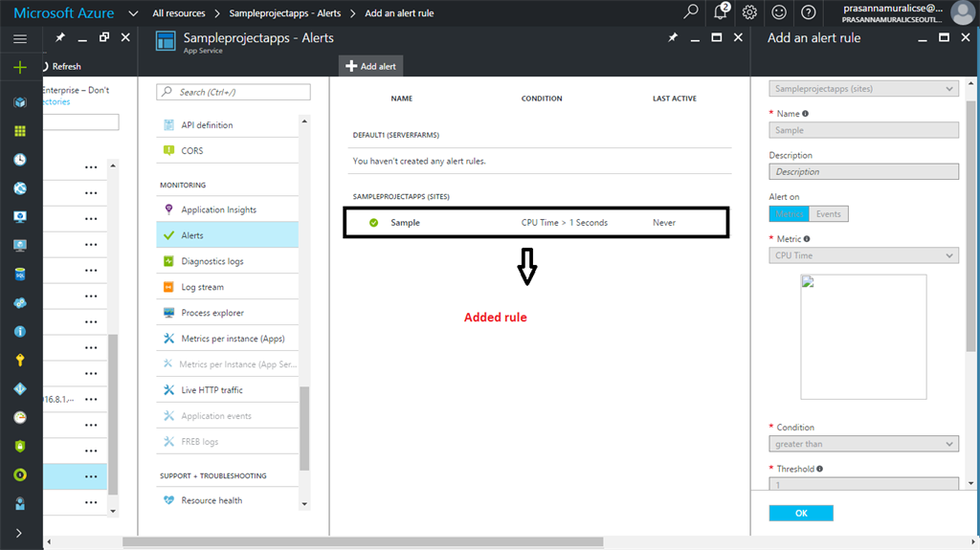This screenshot has height=550, width=980.
Task: Click the Add alert button
Action: click(x=370, y=66)
